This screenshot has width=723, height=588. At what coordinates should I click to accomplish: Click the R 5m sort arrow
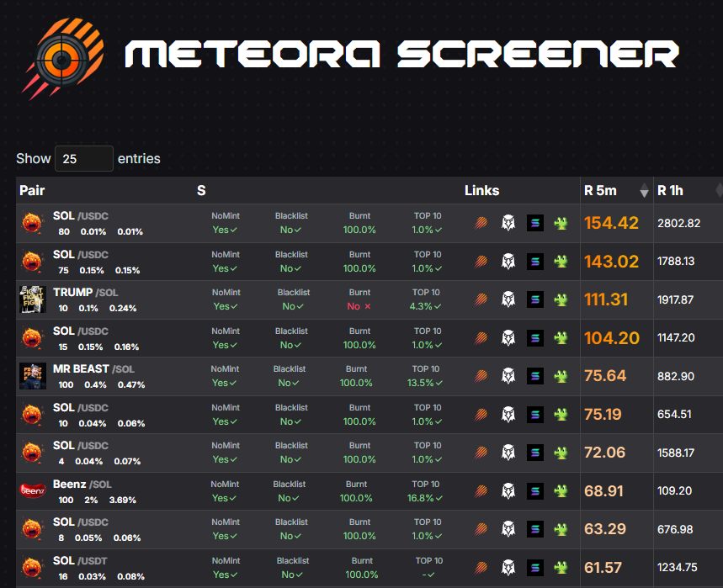pyautogui.click(x=644, y=190)
